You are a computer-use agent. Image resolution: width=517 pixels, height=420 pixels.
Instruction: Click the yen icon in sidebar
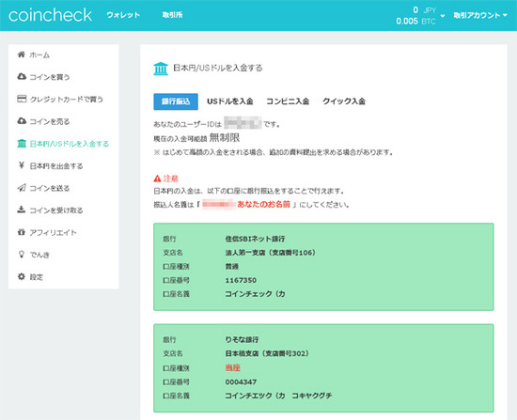coord(22,165)
